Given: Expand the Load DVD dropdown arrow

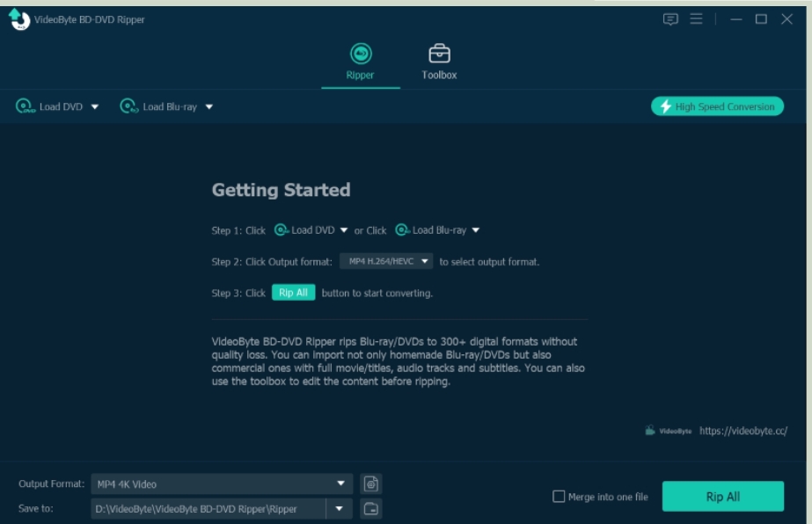Looking at the screenshot, I should [95, 107].
